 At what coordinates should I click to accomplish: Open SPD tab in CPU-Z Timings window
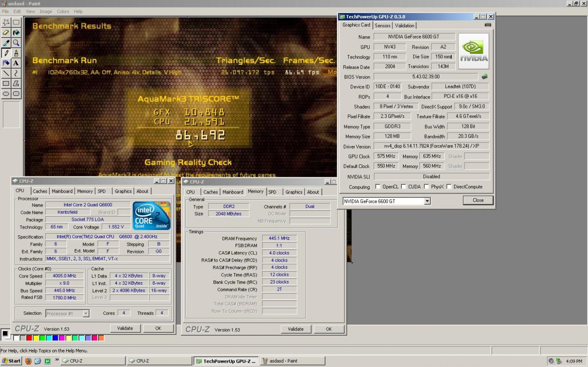pyautogui.click(x=272, y=192)
